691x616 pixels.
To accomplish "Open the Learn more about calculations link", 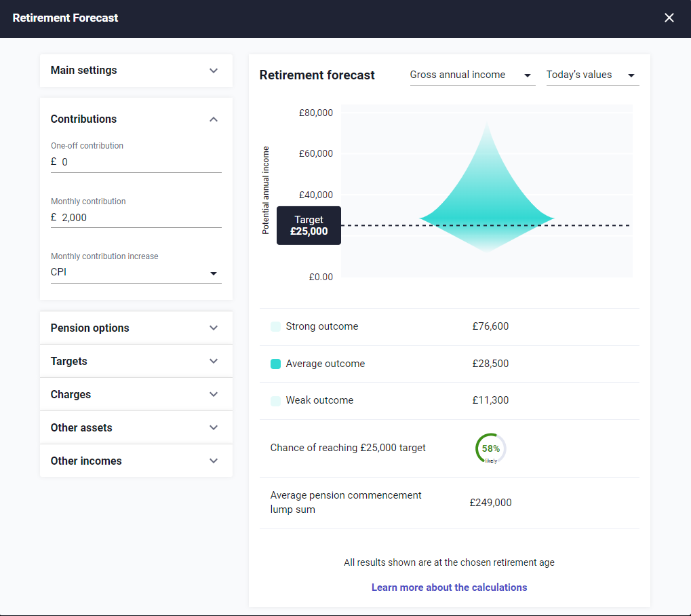I will pyautogui.click(x=449, y=587).
